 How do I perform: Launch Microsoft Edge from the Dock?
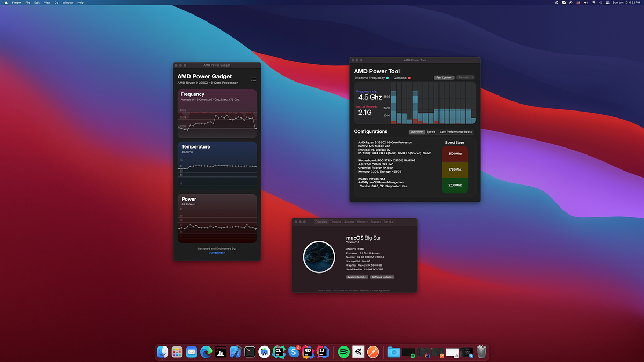coord(206,352)
